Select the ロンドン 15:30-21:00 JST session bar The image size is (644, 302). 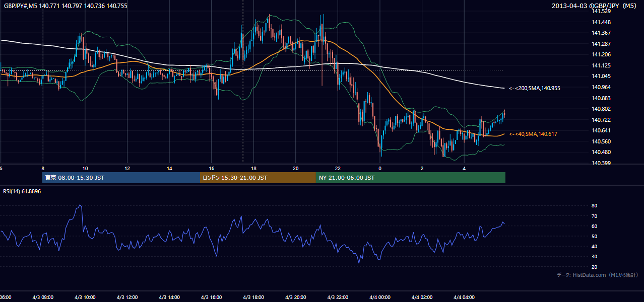tap(258, 178)
